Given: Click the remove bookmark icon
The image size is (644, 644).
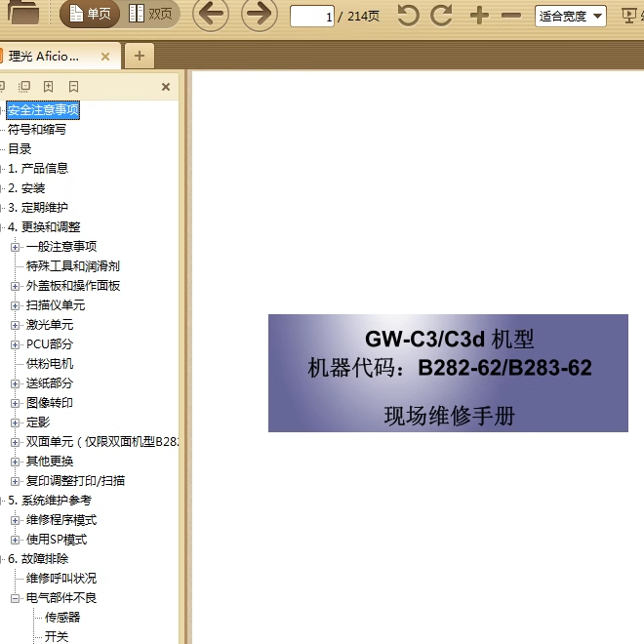Looking at the screenshot, I should click(73, 86).
